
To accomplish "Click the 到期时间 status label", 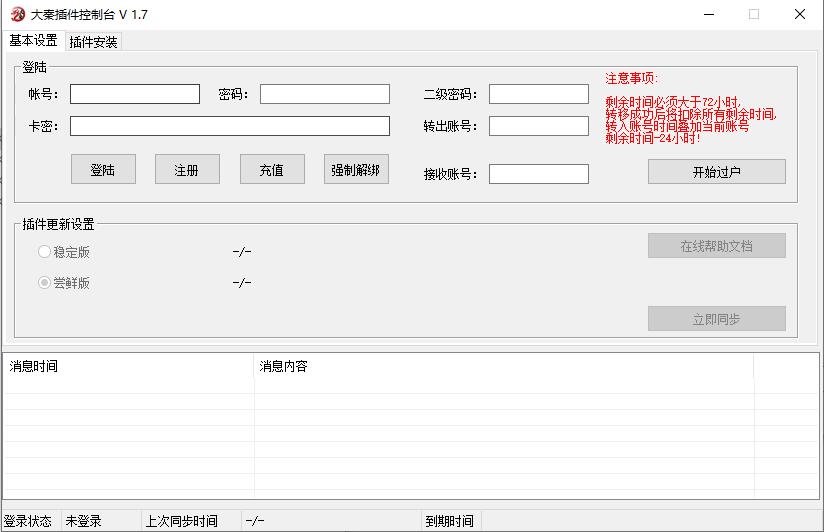I will click(x=449, y=521).
